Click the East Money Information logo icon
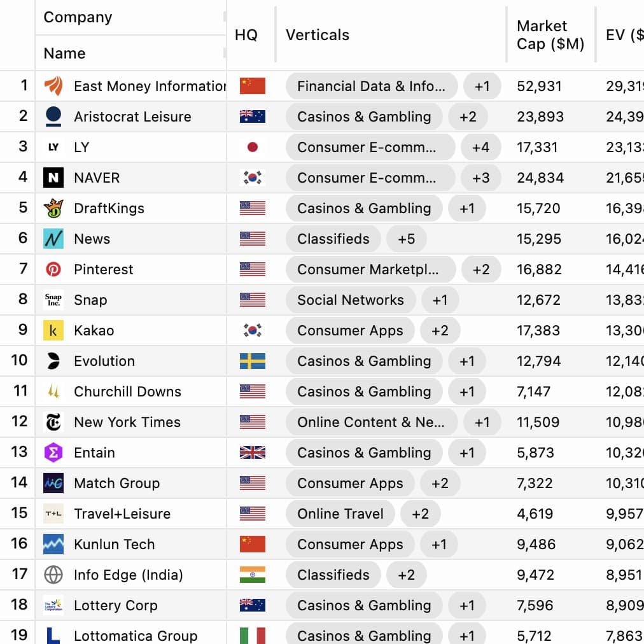Image resolution: width=644 pixels, height=644 pixels. click(53, 86)
